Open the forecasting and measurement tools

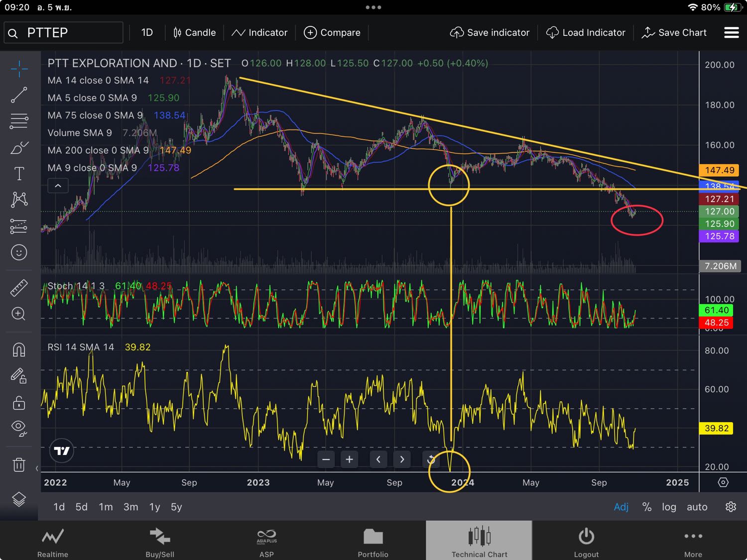(x=19, y=226)
